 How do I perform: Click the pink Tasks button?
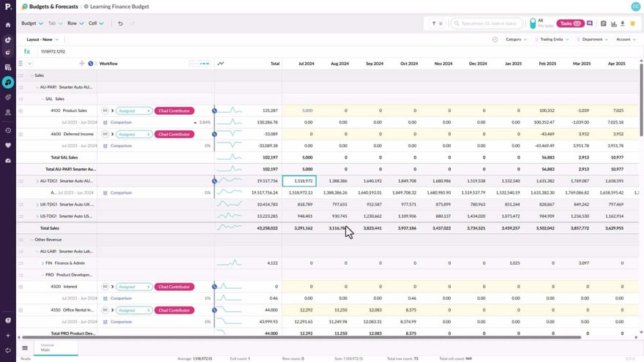569,23
